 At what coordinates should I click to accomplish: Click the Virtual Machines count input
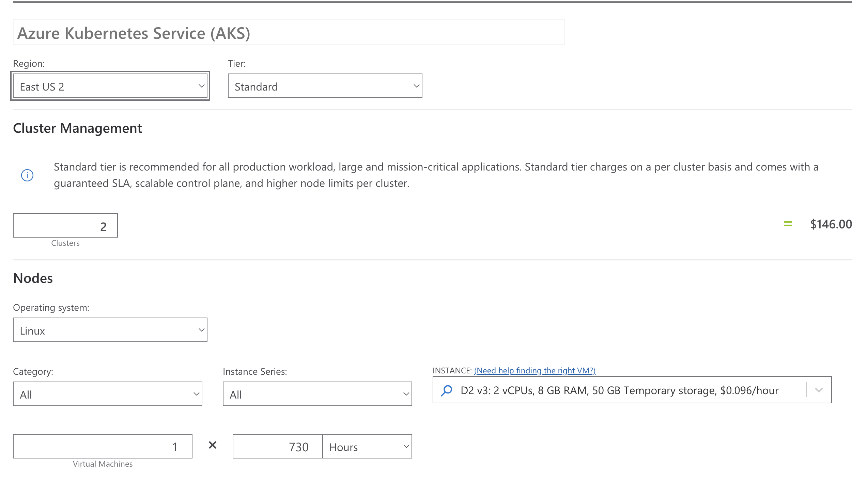[103, 447]
